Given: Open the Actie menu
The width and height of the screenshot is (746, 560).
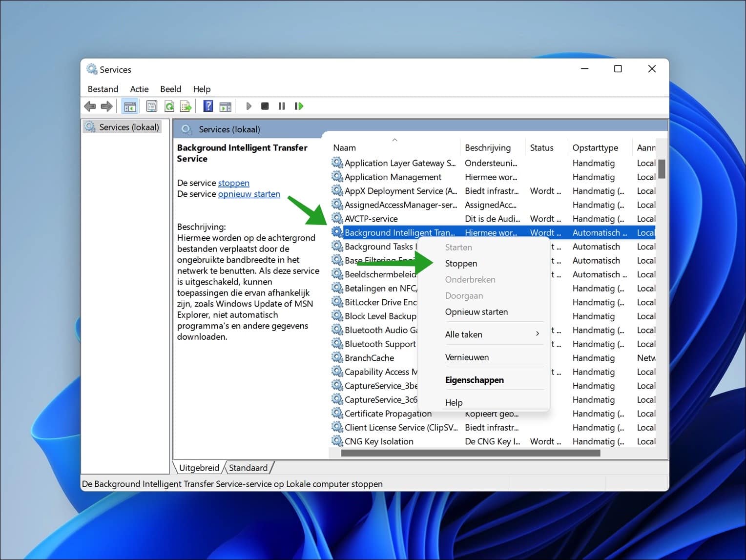Looking at the screenshot, I should (139, 89).
